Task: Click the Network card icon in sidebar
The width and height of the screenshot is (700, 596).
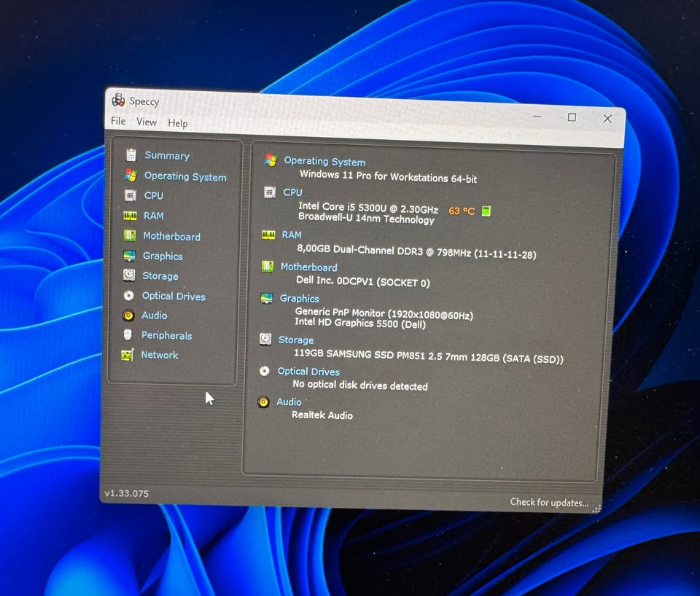Action: tap(127, 355)
